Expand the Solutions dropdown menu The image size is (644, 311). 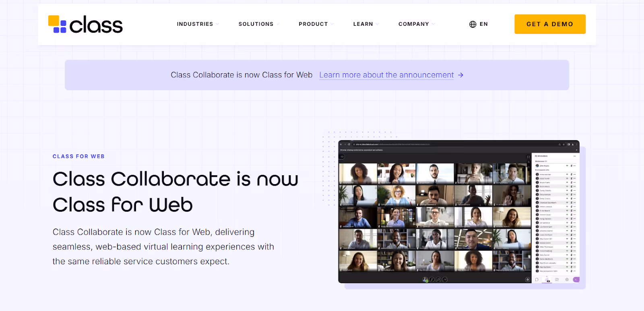[x=258, y=24]
